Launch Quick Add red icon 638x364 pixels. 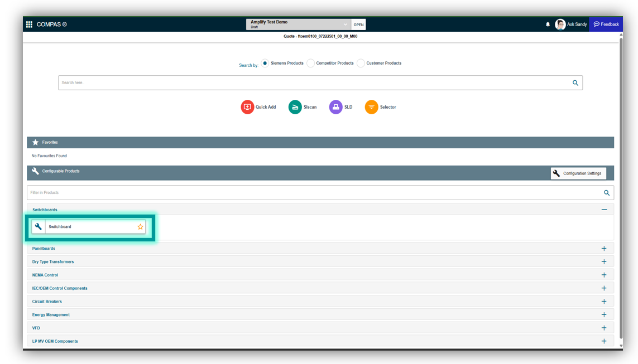pyautogui.click(x=247, y=107)
